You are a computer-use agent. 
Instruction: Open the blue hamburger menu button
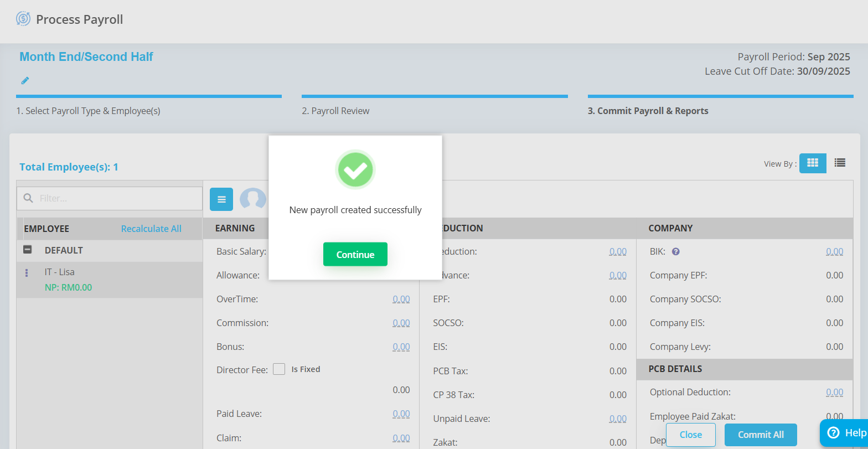(x=221, y=199)
